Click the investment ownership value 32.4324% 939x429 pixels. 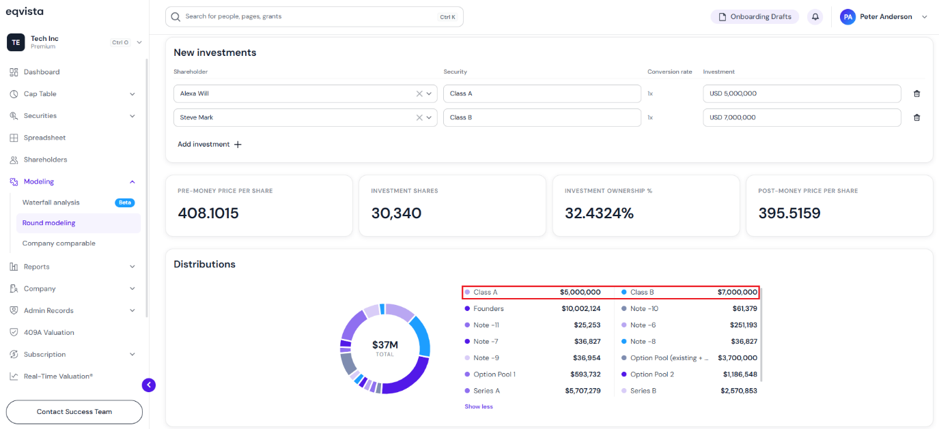(599, 213)
